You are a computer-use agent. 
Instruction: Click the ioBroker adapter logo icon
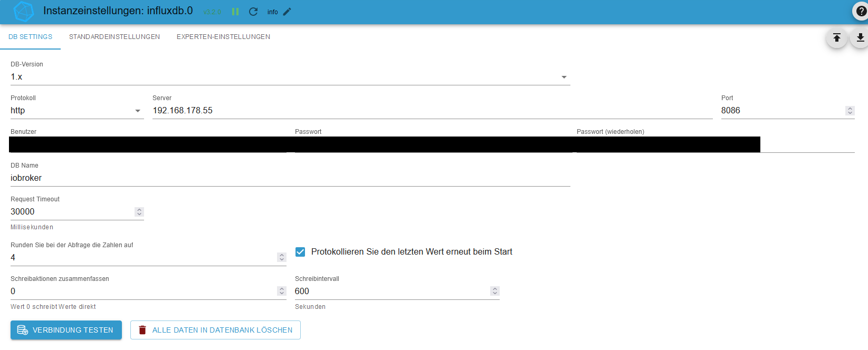tap(24, 11)
